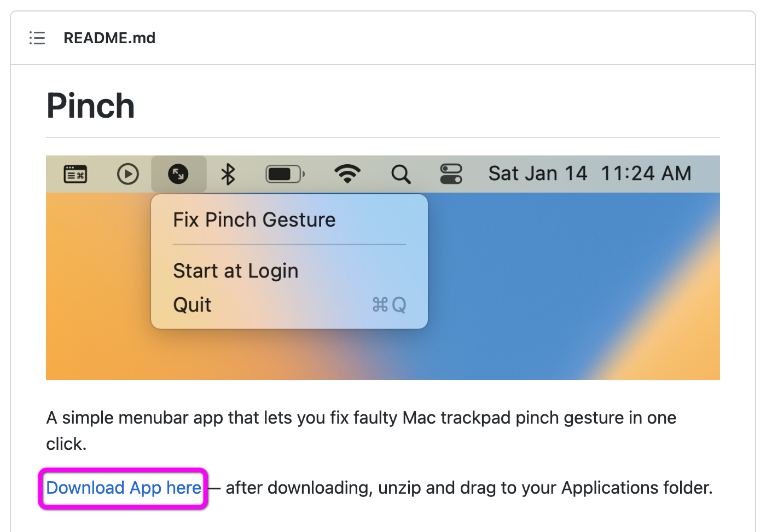
Task: Click the Wi-Fi icon in the menubar
Action: [x=347, y=174]
